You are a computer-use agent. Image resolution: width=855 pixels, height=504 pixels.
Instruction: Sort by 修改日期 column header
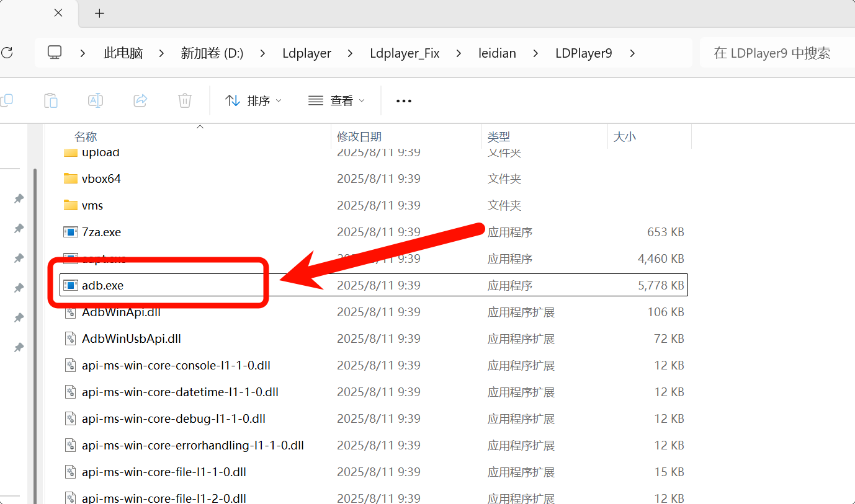coord(359,137)
